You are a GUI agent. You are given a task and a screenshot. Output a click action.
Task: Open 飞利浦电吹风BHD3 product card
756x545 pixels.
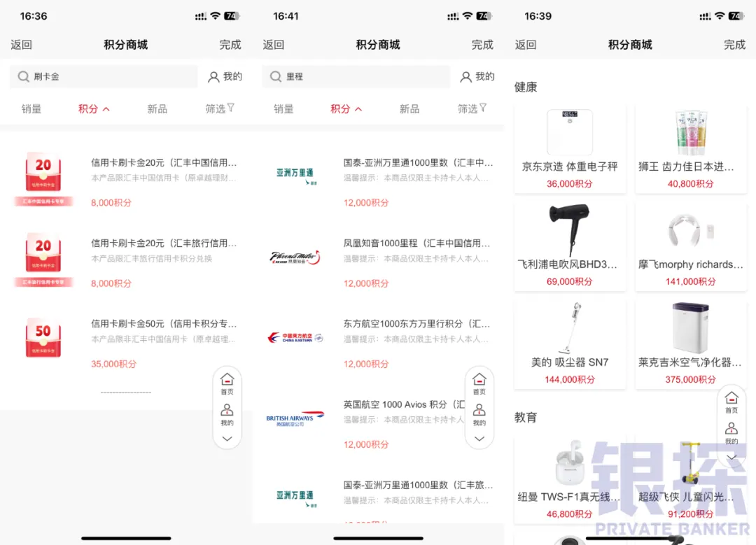click(x=570, y=247)
